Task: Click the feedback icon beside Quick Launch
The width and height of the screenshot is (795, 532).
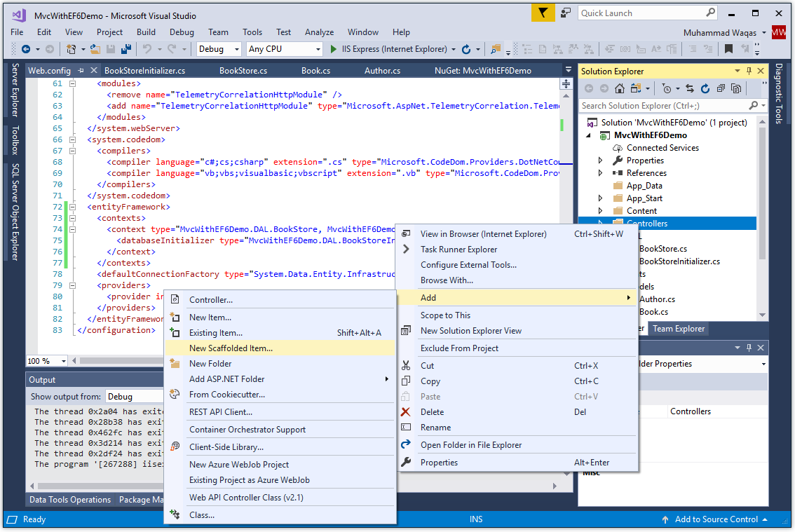Action: point(566,13)
